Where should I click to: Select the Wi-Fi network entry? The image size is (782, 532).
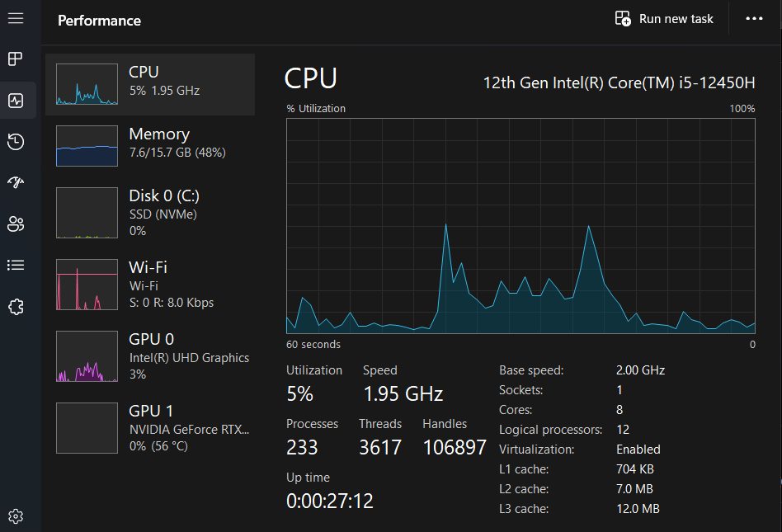click(x=150, y=285)
